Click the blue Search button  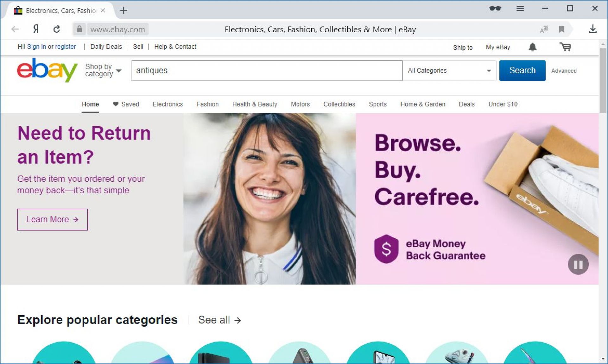pos(522,70)
